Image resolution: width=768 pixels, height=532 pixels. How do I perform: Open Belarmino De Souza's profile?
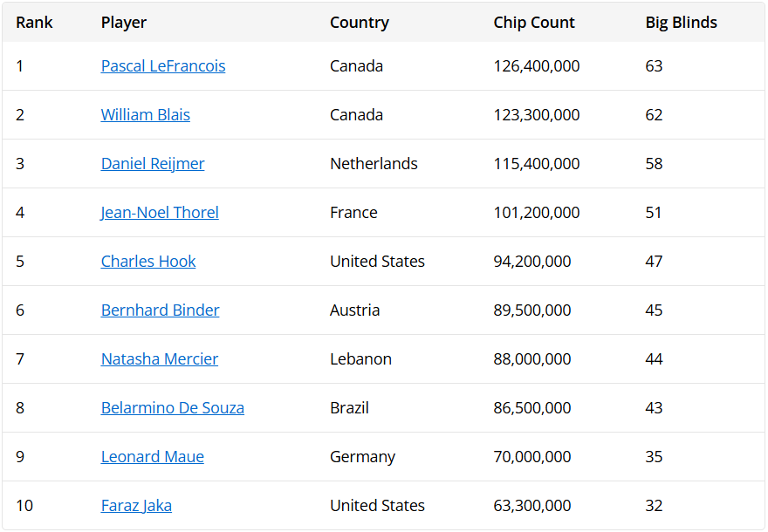pyautogui.click(x=173, y=408)
